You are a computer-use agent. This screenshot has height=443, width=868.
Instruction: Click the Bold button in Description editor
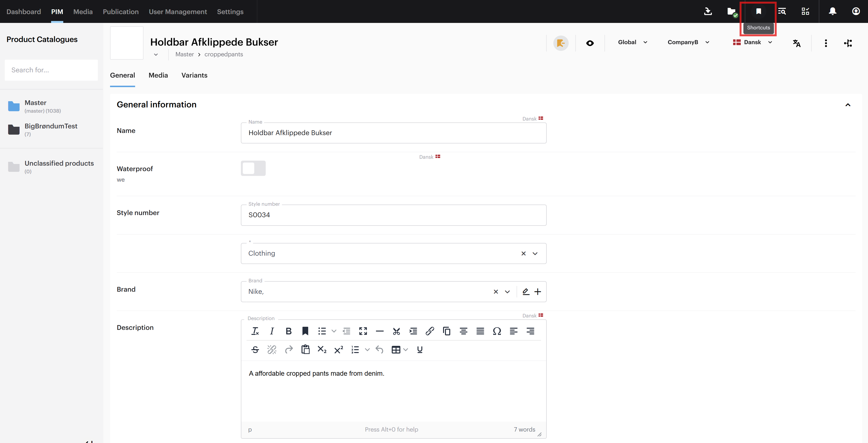288,331
